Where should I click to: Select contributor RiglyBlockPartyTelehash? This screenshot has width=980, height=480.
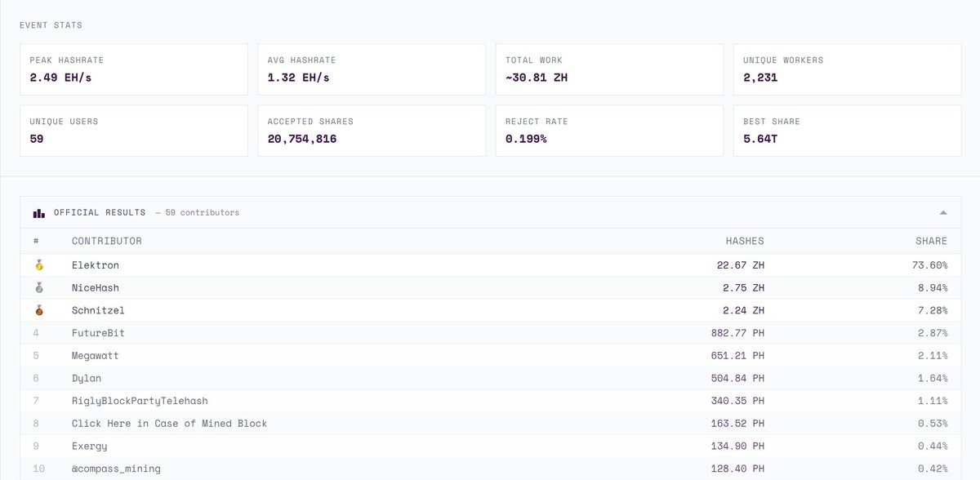(140, 401)
